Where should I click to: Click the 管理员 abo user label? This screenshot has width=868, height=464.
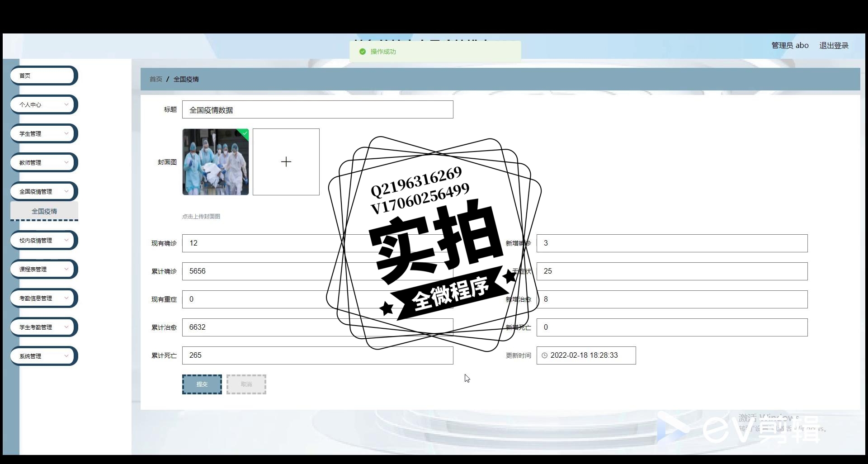click(x=790, y=46)
